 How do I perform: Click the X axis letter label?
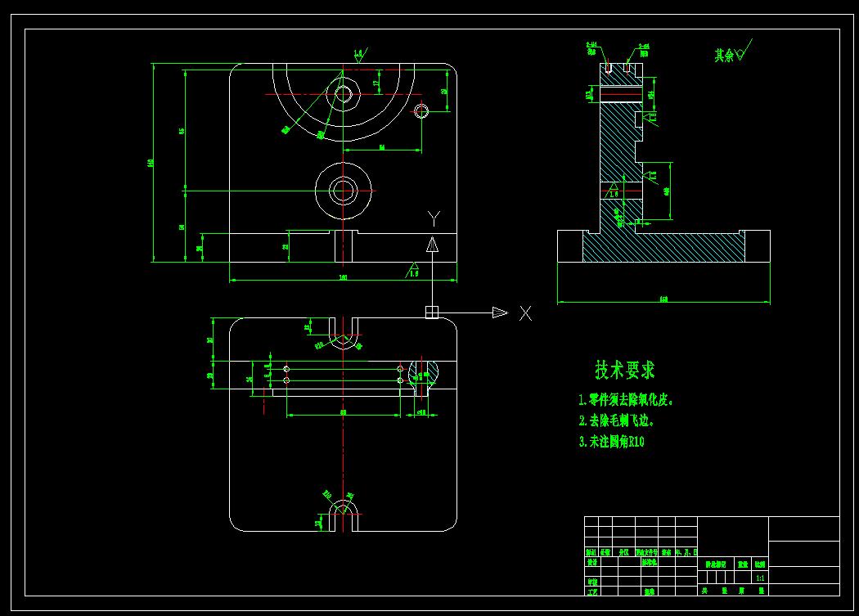[525, 313]
